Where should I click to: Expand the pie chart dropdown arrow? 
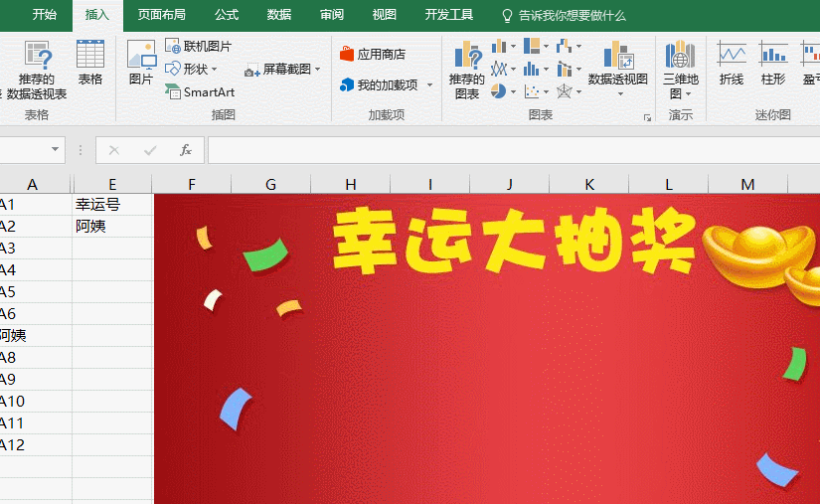point(513,92)
